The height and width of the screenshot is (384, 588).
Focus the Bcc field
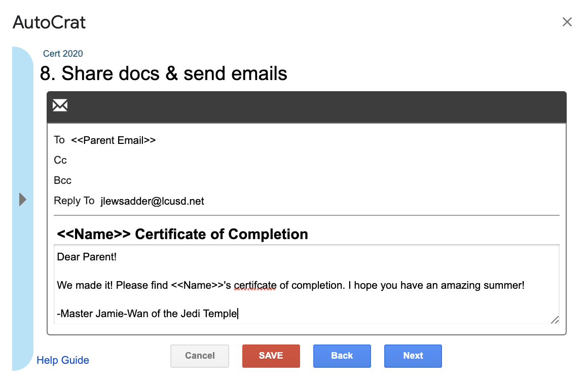306,180
